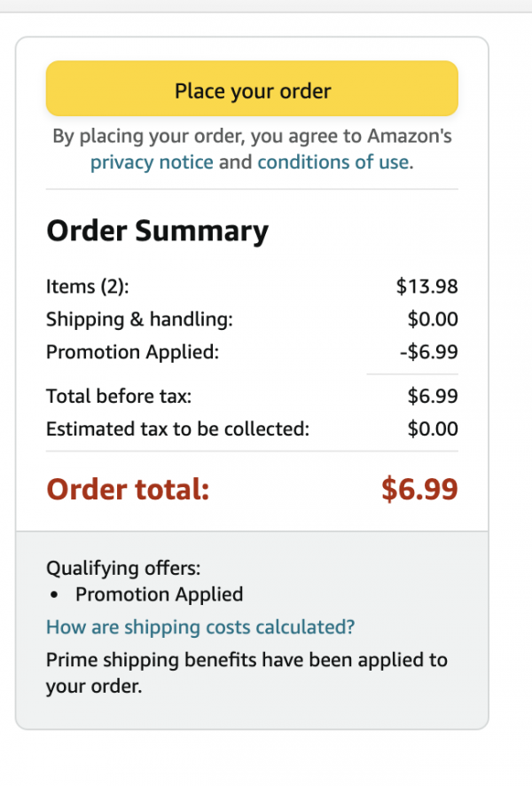Screen dimensions: 532x786
Task: Click the $0.00 shipping & handling amount
Action: point(433,319)
